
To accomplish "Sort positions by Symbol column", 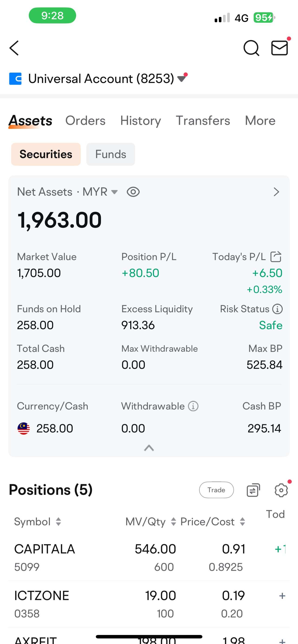I will pyautogui.click(x=38, y=522).
